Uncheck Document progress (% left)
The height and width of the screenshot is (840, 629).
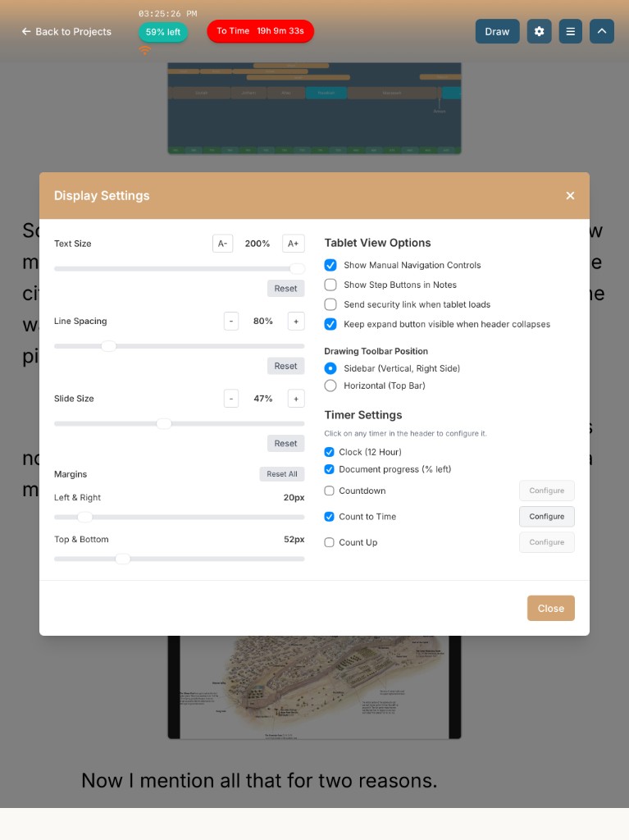pos(330,469)
